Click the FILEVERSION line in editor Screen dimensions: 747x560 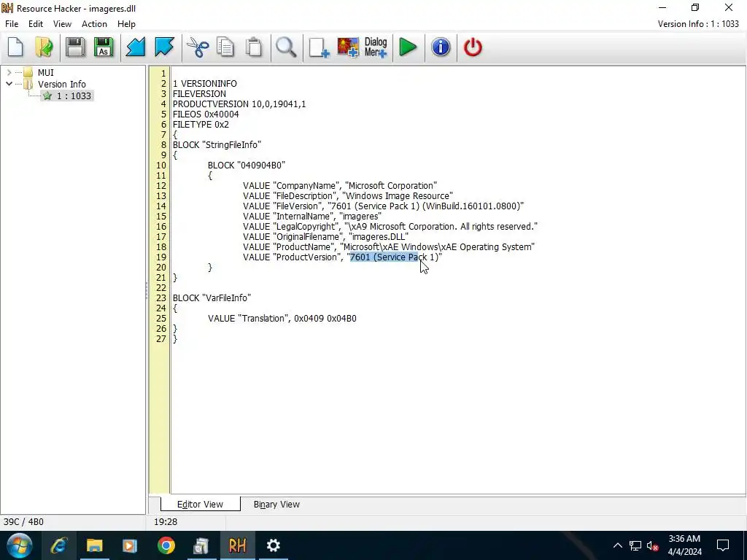coord(199,94)
